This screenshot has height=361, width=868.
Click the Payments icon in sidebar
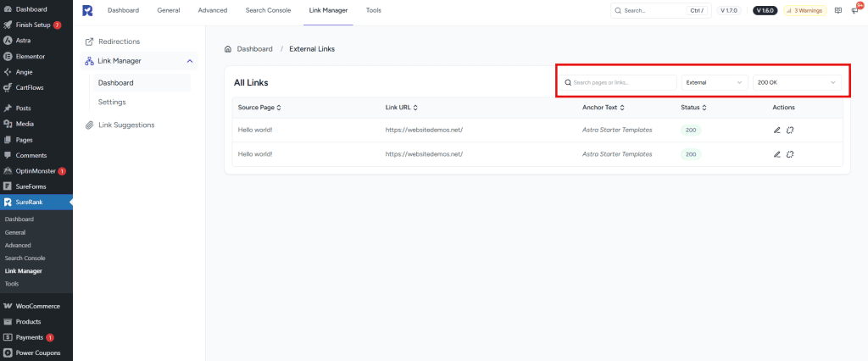click(x=8, y=337)
